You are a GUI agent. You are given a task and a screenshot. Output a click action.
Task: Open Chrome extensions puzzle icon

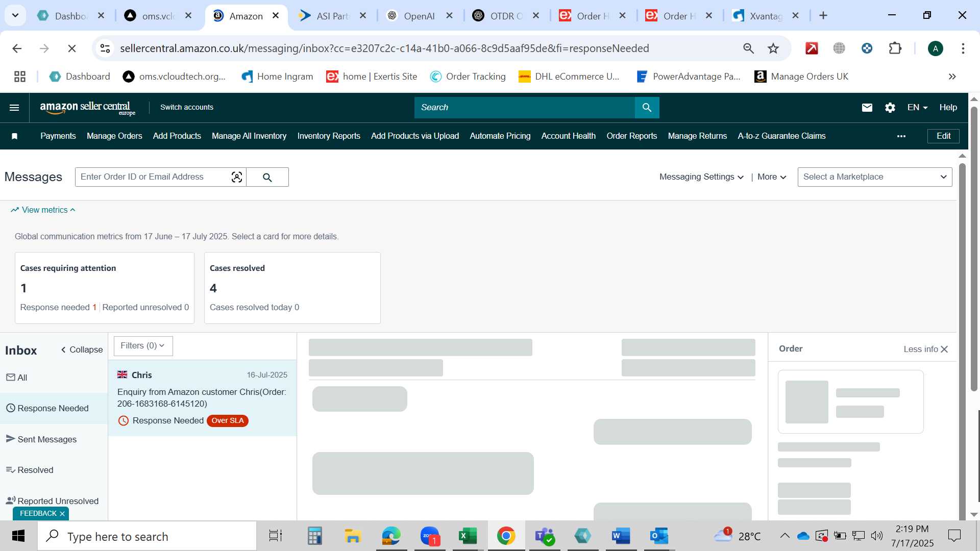pyautogui.click(x=895, y=48)
